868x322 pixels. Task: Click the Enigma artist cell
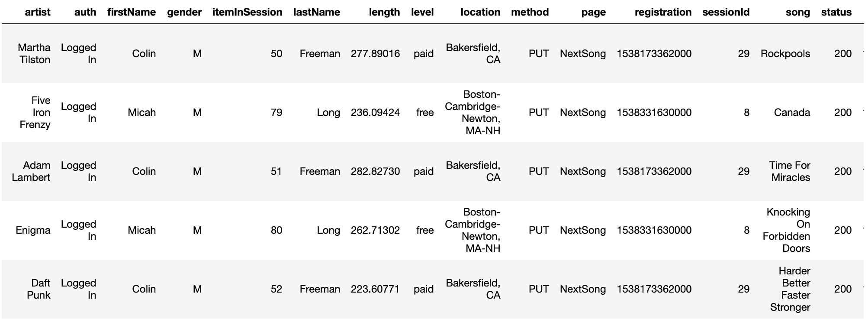(33, 230)
